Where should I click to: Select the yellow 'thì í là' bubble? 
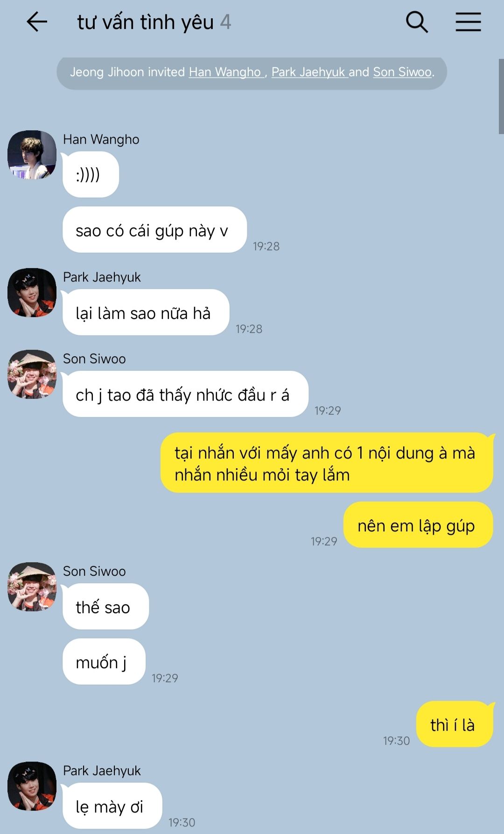tap(455, 724)
